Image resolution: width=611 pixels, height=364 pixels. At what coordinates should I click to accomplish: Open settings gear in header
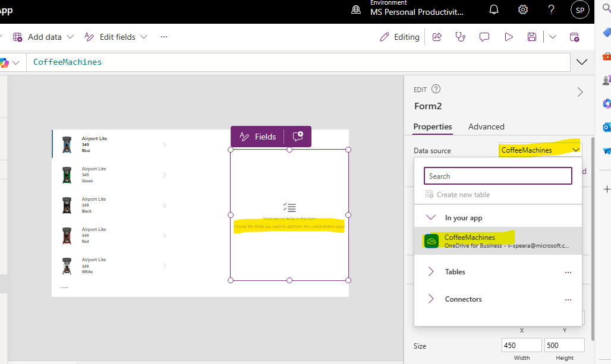pyautogui.click(x=522, y=10)
